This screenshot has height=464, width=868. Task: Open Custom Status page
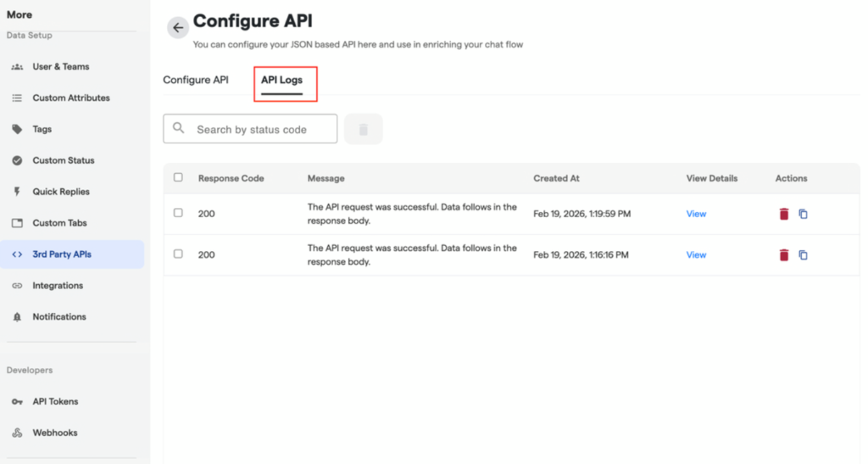click(x=64, y=160)
